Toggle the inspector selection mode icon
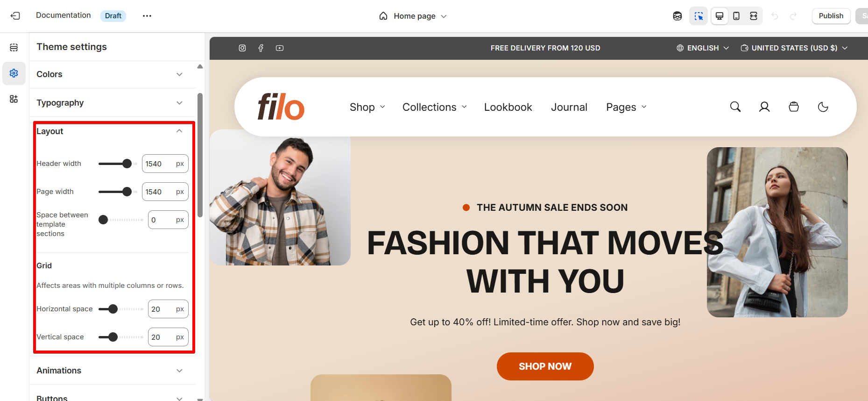 [x=699, y=16]
